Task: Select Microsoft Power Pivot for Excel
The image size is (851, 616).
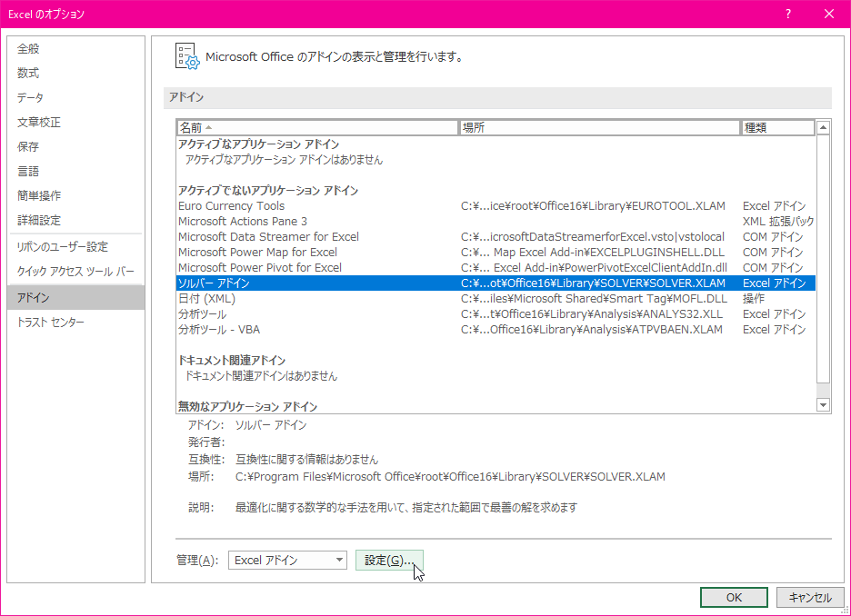Action: [x=496, y=268]
